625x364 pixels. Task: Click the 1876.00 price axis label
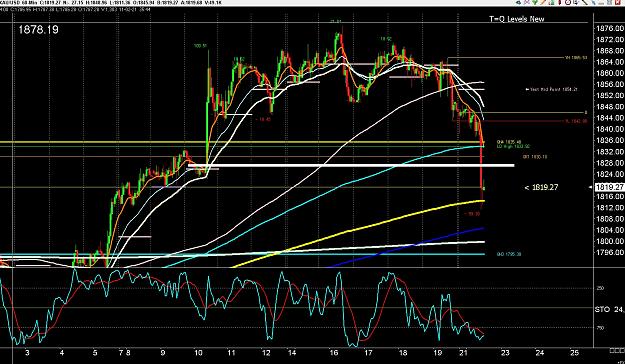[x=609, y=29]
